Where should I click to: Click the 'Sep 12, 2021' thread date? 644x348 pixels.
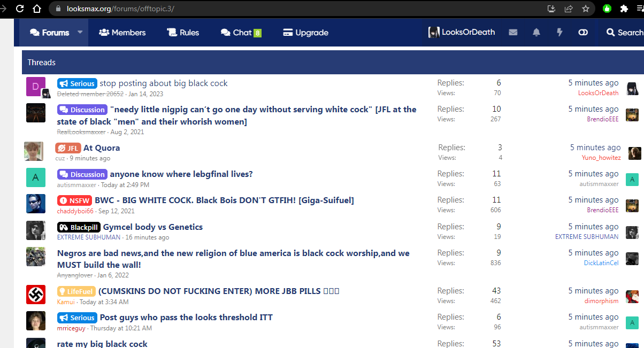tap(116, 211)
